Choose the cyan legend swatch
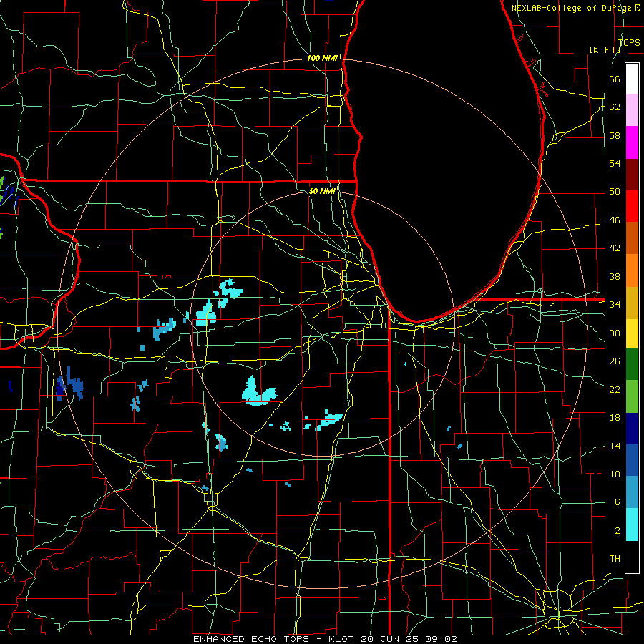The image size is (644, 644). pyautogui.click(x=632, y=525)
